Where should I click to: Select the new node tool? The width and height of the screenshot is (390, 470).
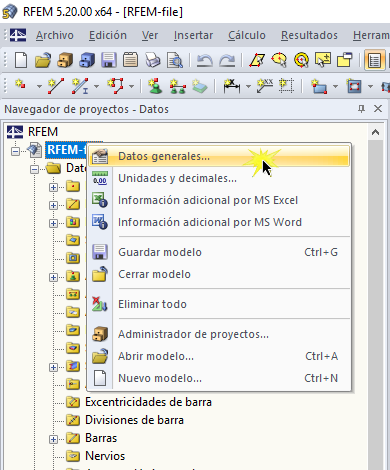tap(20, 85)
